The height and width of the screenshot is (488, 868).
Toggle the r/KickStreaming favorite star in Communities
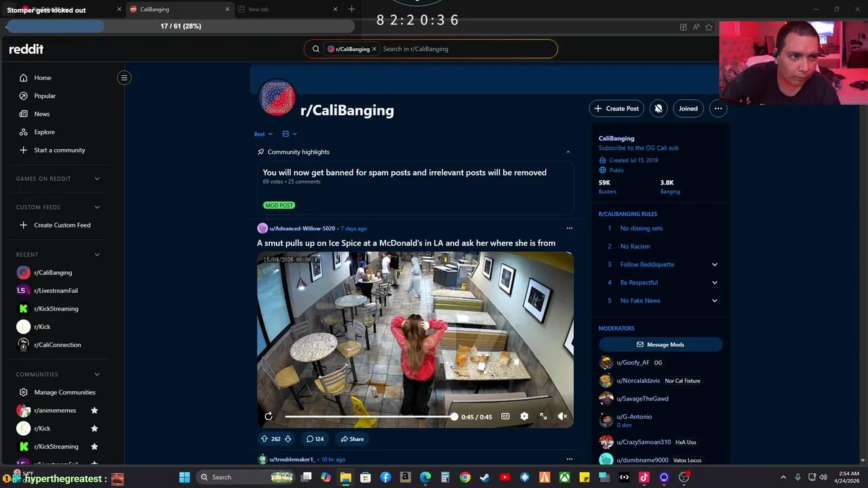[94, 447]
